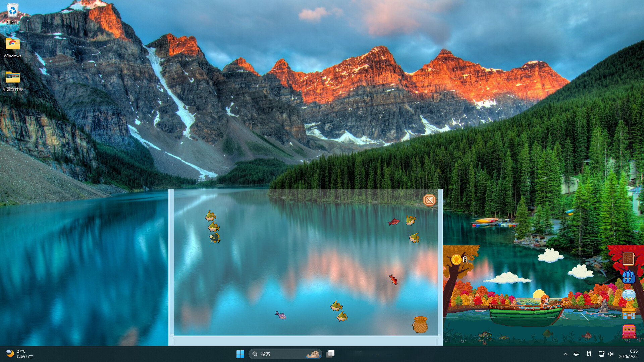Screen dimensions: 644x362
Task: Select the 新建文件夹 folder on desktop
Action: pos(13,81)
